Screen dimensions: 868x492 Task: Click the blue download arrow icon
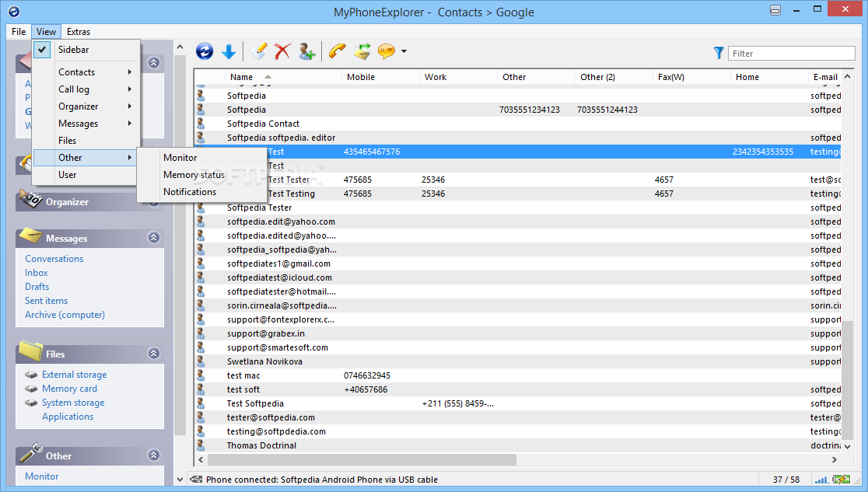[229, 51]
